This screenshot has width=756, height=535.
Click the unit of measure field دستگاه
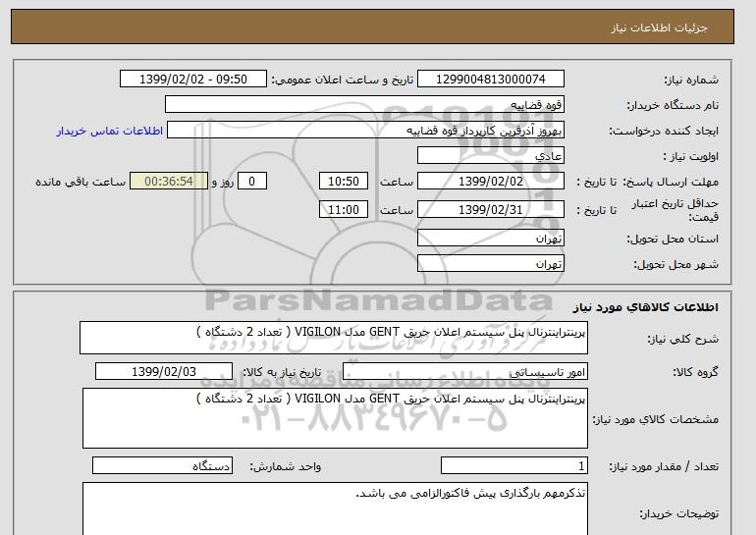coord(162,466)
